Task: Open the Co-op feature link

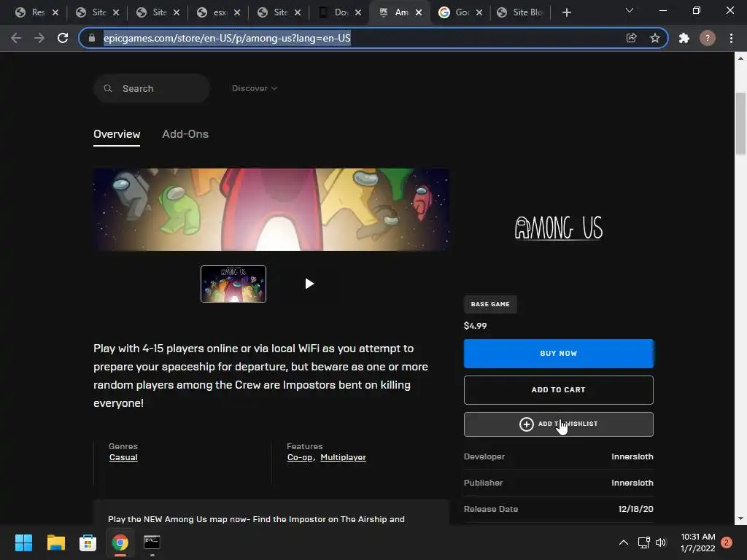Action: [300, 458]
